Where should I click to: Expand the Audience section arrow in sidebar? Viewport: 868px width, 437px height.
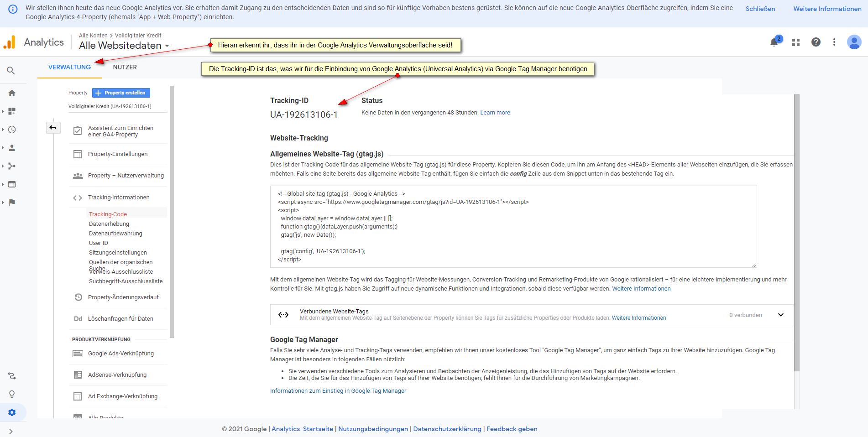pyautogui.click(x=3, y=148)
